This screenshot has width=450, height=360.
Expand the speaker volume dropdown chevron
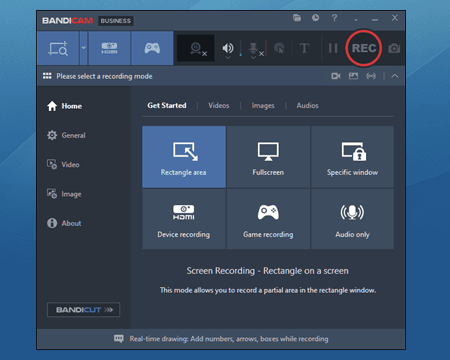[228, 57]
